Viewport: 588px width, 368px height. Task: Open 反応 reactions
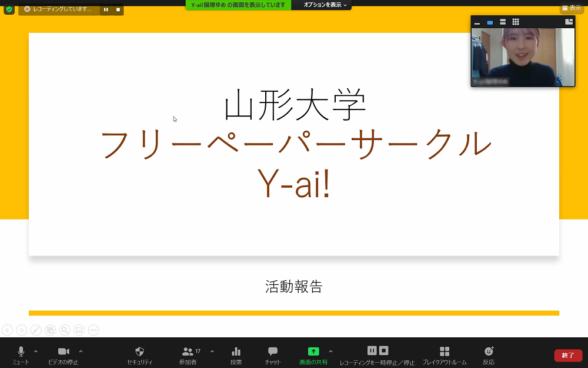click(489, 355)
